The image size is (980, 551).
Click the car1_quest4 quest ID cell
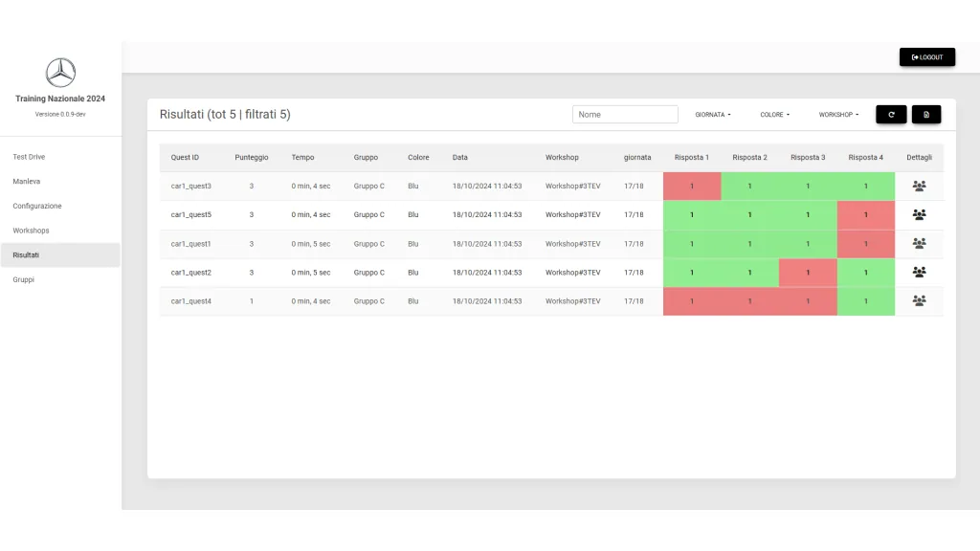190,301
